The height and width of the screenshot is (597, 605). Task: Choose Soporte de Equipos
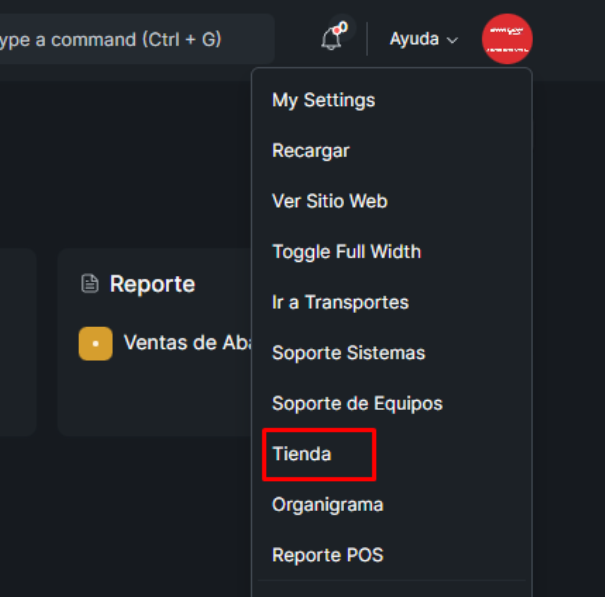[357, 403]
